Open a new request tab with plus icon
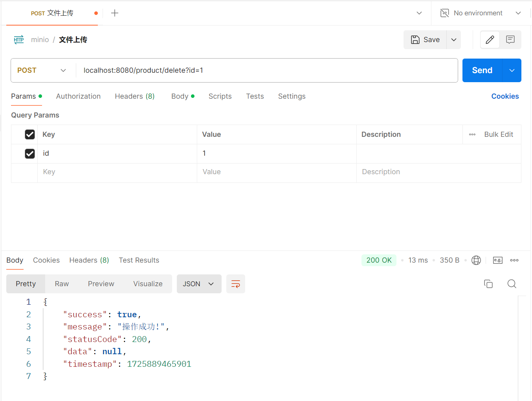The height and width of the screenshot is (401, 532). [x=115, y=13]
